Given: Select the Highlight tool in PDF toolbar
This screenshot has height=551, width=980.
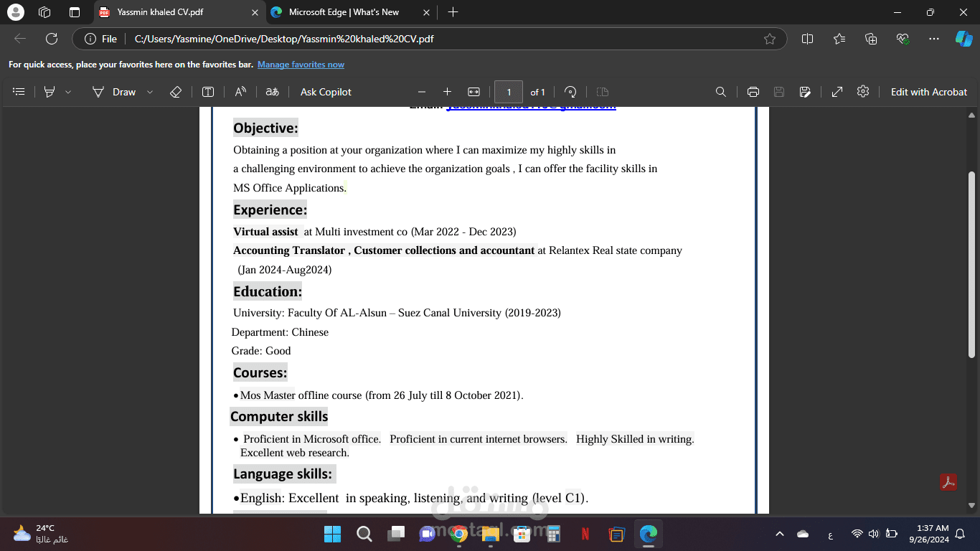Looking at the screenshot, I should 50,92.
